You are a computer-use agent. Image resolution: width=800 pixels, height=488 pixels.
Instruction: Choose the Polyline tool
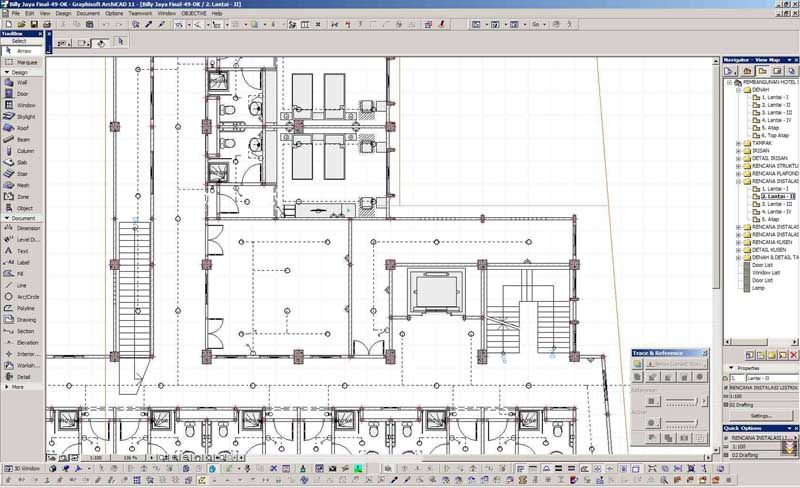(x=21, y=308)
